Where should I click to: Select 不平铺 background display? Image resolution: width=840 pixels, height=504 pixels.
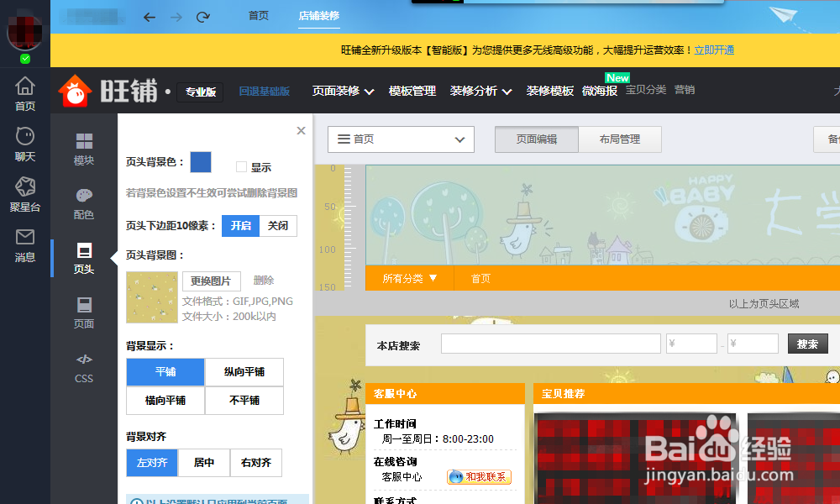[244, 401]
